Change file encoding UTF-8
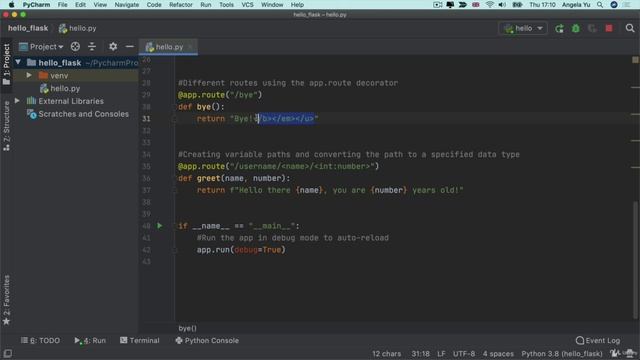This screenshot has width=640, height=360. point(464,354)
